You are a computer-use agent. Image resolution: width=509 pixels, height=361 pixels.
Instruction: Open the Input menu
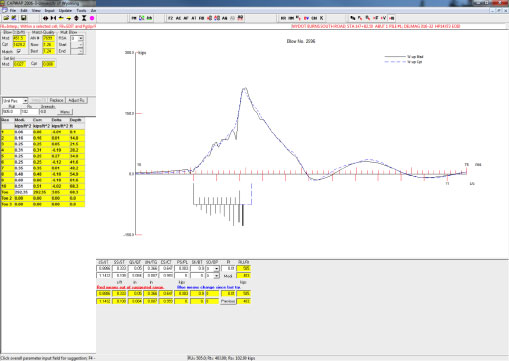pyautogui.click(x=49, y=11)
